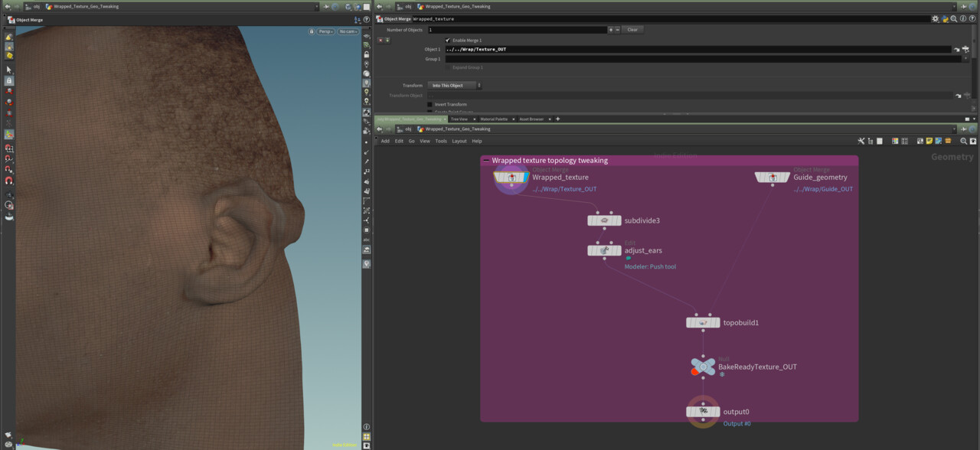Select the arrow Select tool in viewport toolbar
Screen dimensions: 980x450
click(9, 69)
